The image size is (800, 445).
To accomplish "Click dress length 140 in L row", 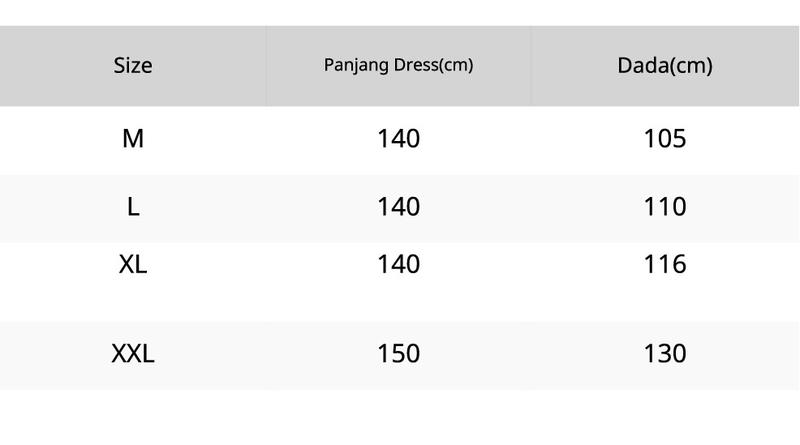I will tap(398, 207).
